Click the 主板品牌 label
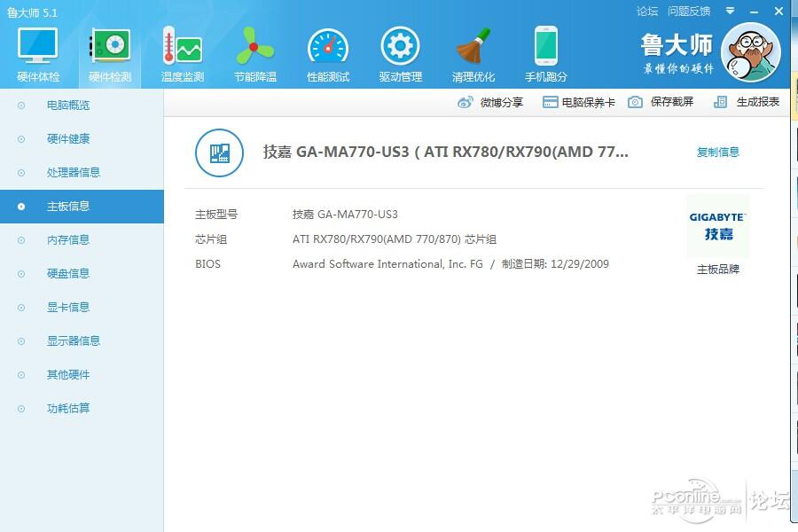Screen dimensions: 798x532 [x=717, y=270]
